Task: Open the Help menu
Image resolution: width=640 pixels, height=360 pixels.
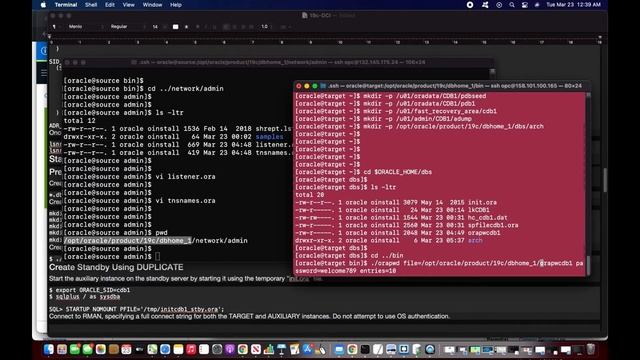Action: click(x=176, y=5)
